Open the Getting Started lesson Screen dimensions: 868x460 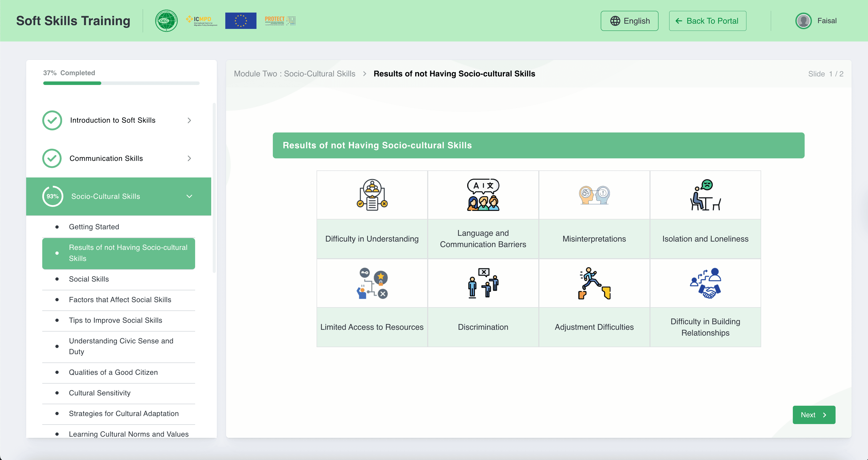pyautogui.click(x=119, y=227)
